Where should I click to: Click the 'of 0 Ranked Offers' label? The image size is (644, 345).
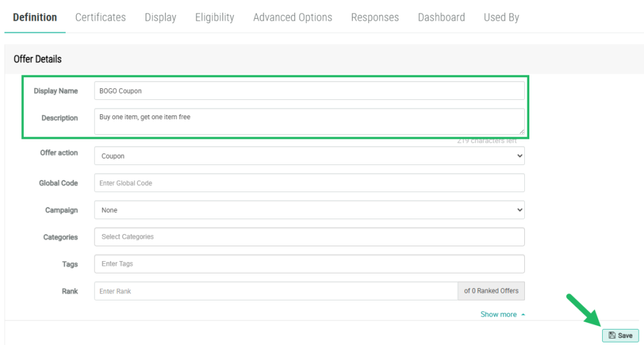click(x=491, y=291)
